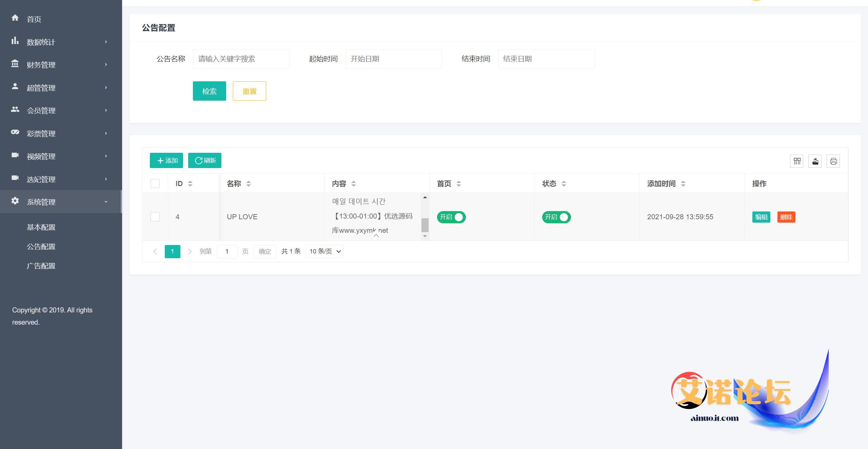Expand 超管管理 submenu chevron
The width and height of the screenshot is (868, 449).
pyautogui.click(x=106, y=88)
